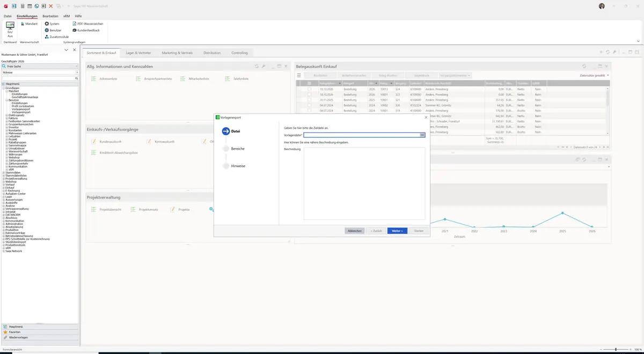Switch to the Lager & Vertreter tab
The height and width of the screenshot is (354, 644).
point(138,53)
